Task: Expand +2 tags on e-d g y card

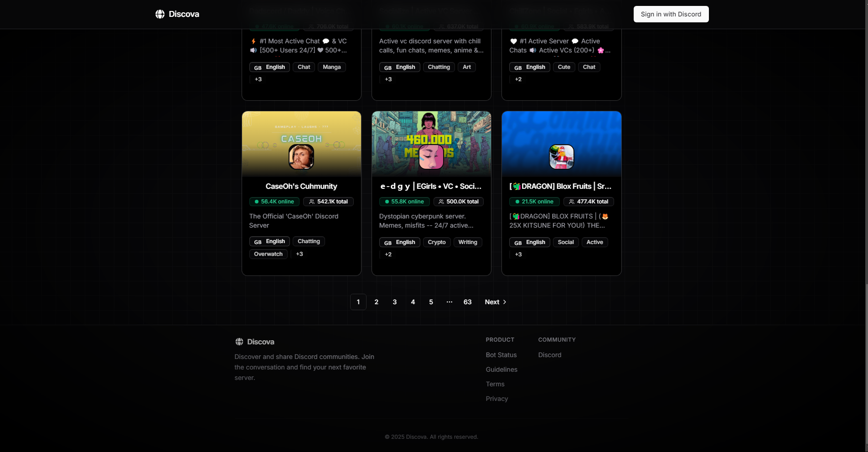Action: (x=388, y=255)
